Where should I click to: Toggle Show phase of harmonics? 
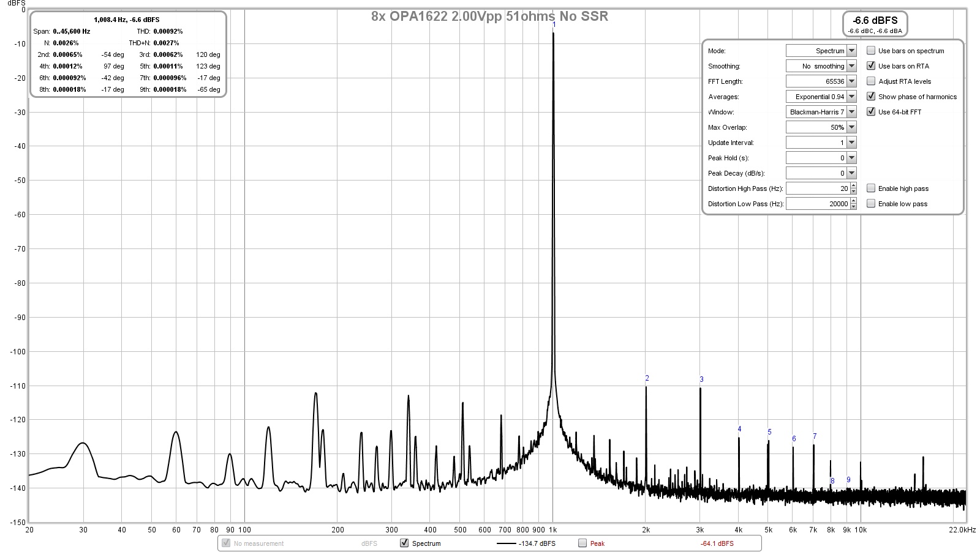pos(870,97)
